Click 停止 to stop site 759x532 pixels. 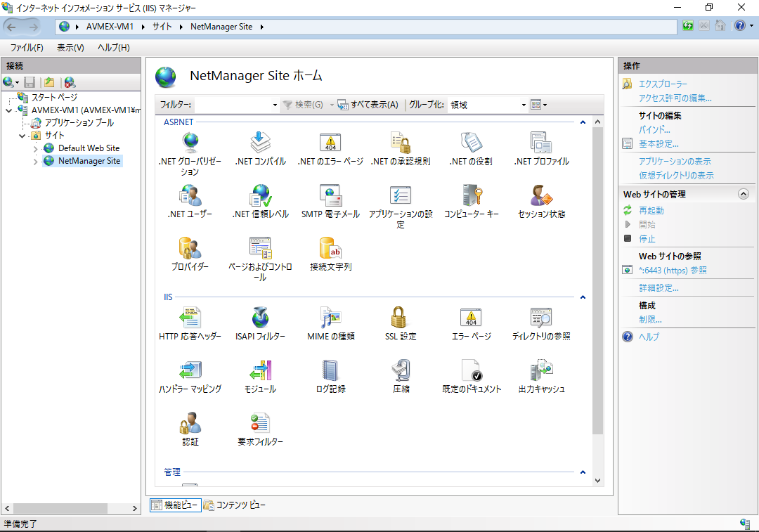647,239
